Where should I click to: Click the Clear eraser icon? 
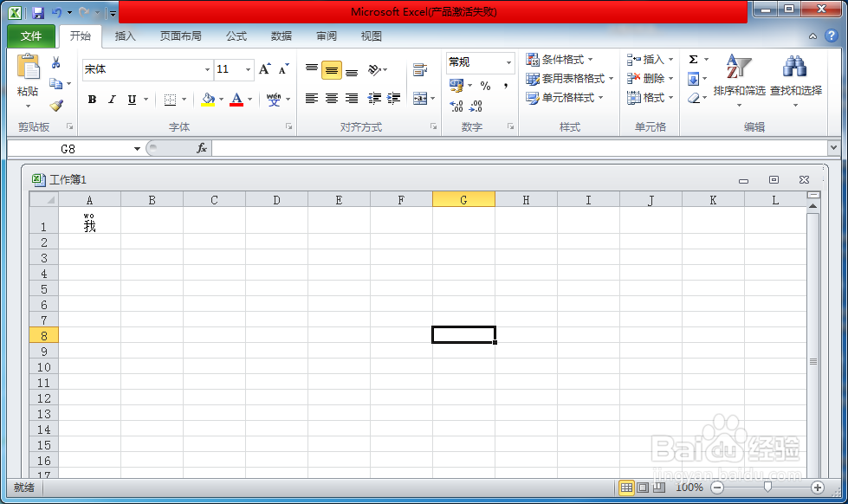(x=694, y=98)
